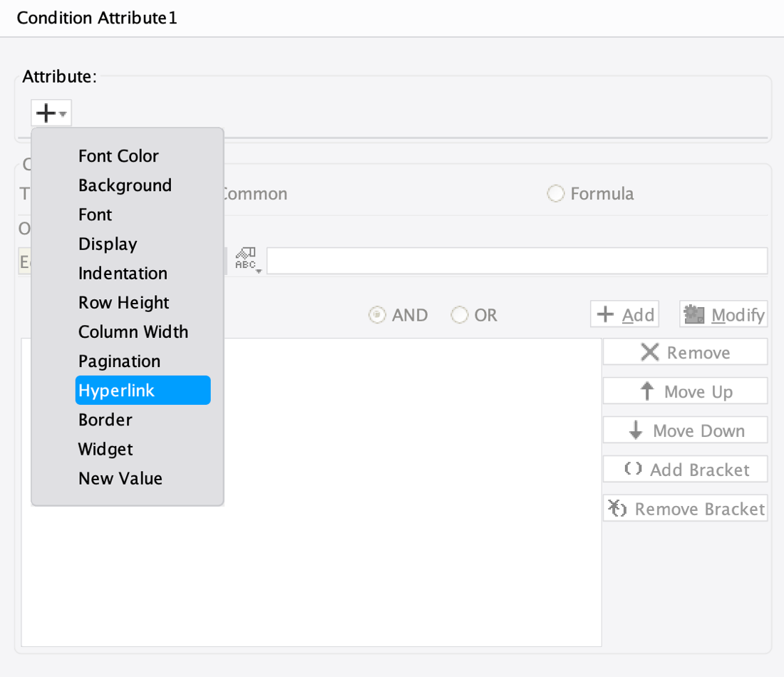Switch the condition logic to OR
This screenshot has height=677, width=784.
pos(460,314)
